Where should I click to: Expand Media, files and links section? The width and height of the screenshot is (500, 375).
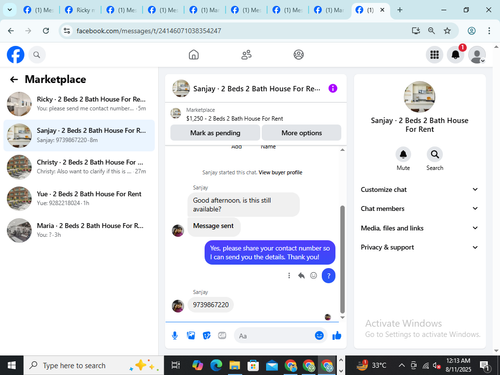tap(419, 228)
